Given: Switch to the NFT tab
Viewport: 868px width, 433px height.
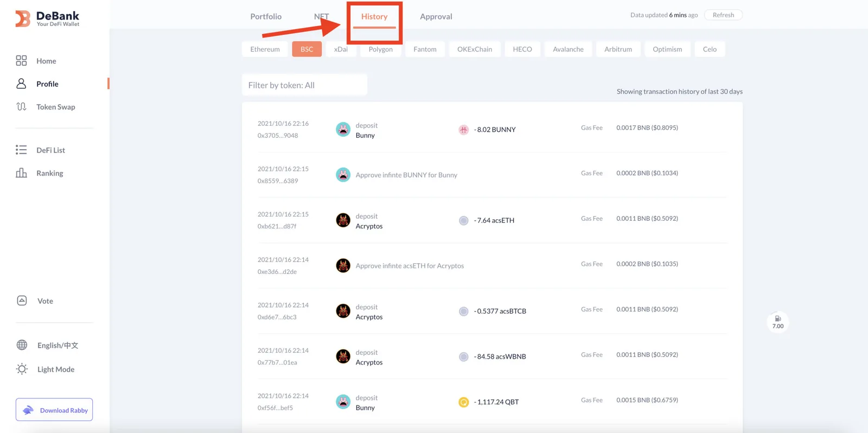Looking at the screenshot, I should 321,16.
